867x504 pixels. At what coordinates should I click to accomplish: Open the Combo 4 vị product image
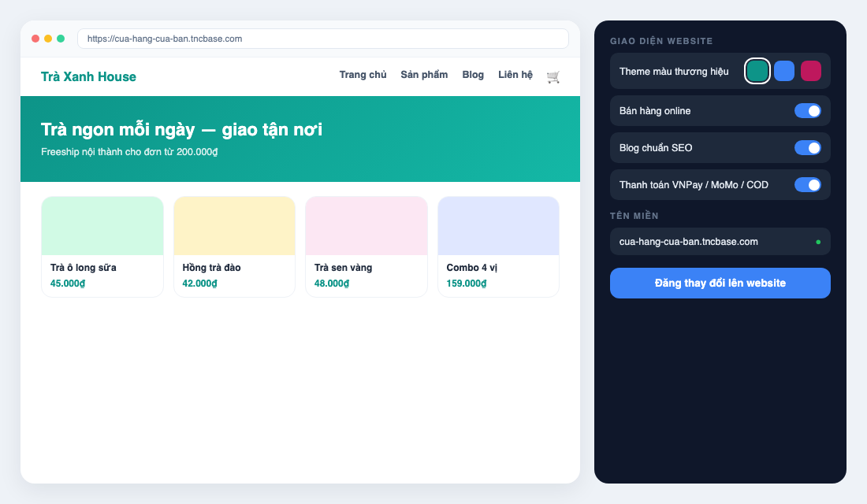498,226
